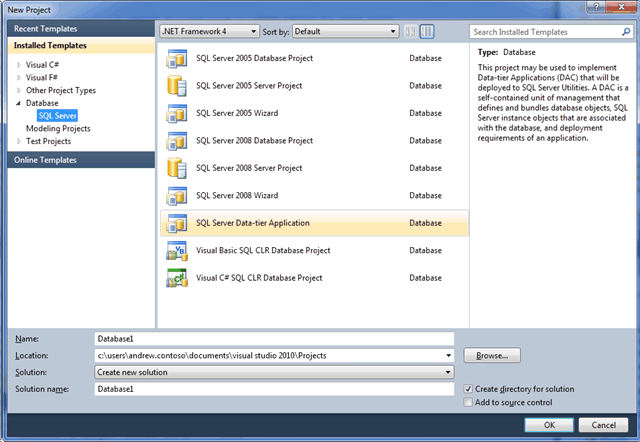Screen dimensions: 640x442
Task: Switch to medium icons list view
Action: tap(427, 31)
